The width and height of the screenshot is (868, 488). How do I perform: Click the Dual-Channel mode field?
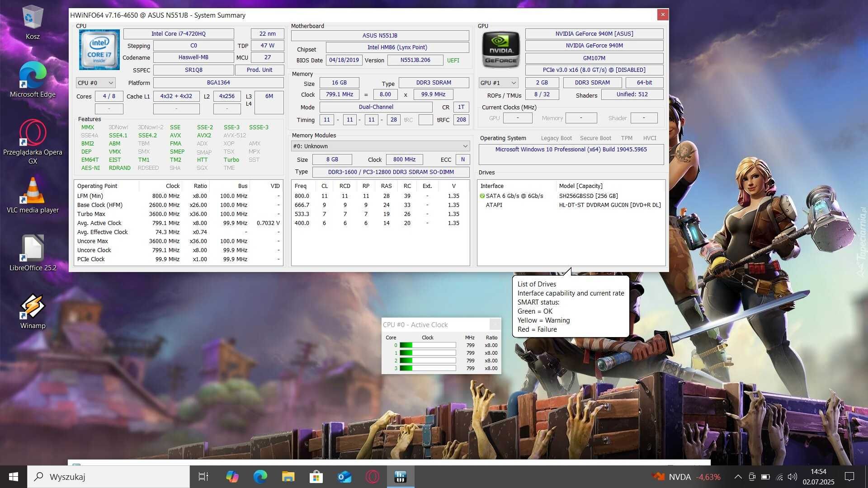376,107
